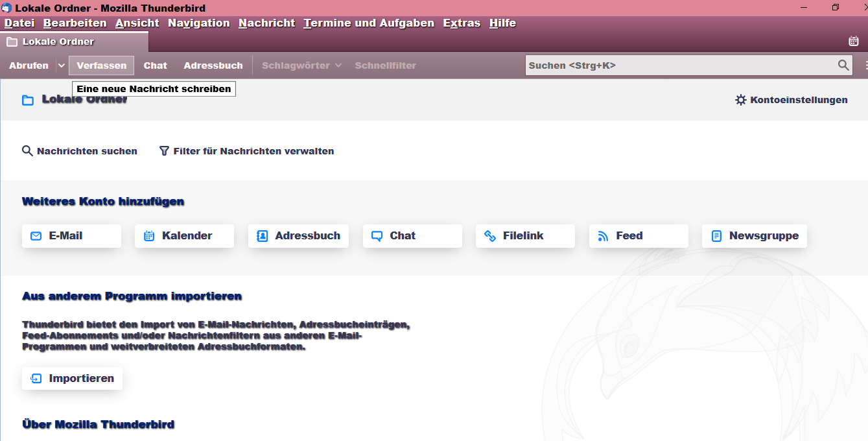Click the calendar icon in tab bar
The image size is (868, 441).
coord(854,42)
